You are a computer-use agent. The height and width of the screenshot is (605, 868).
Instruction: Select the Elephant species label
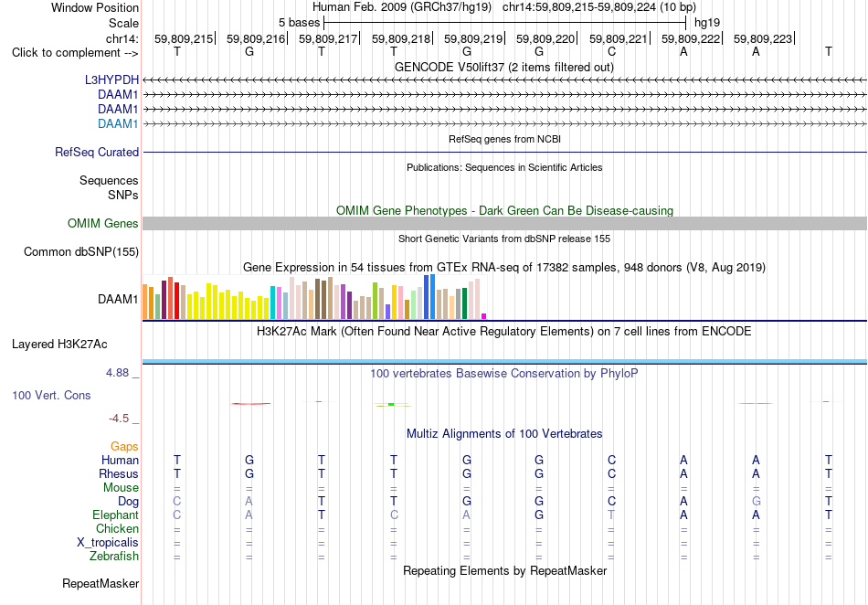[x=116, y=515]
